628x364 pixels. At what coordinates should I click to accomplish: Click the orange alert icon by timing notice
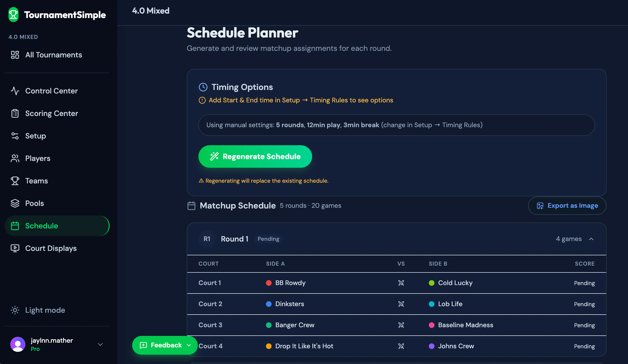pos(202,100)
